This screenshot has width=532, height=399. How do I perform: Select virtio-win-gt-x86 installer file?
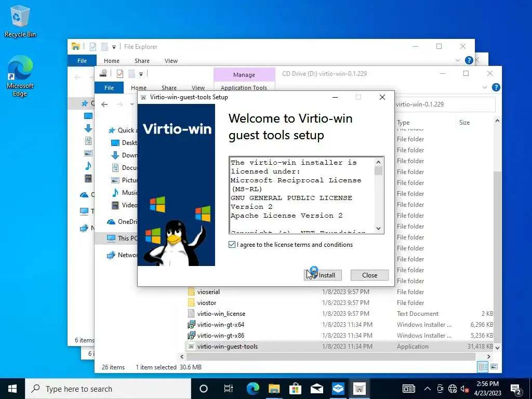(x=220, y=335)
